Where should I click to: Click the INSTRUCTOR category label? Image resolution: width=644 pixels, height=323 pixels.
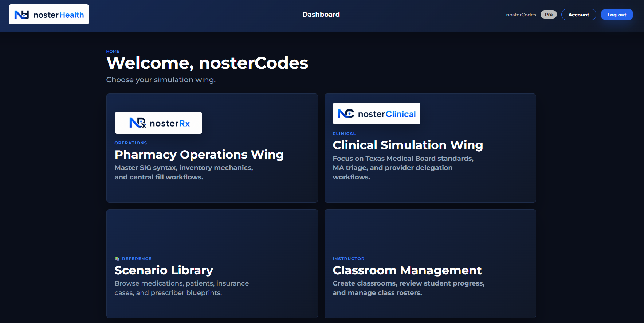(349, 259)
